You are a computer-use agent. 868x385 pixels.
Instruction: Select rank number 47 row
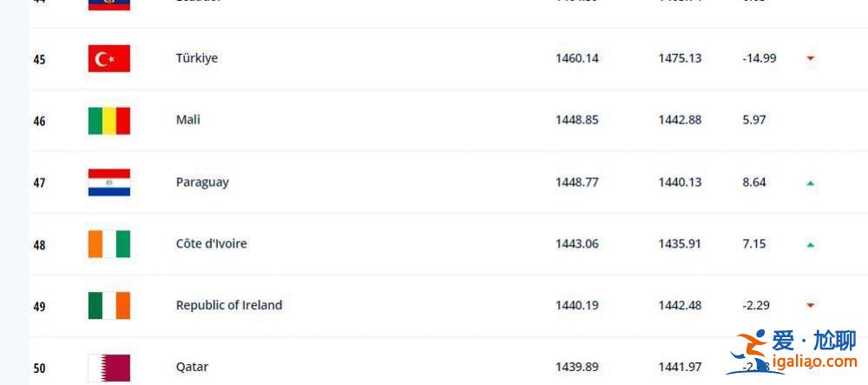pos(448,183)
